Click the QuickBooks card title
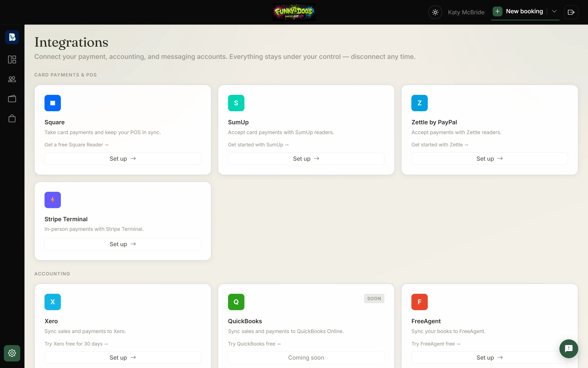This screenshot has height=368, width=588. point(245,321)
